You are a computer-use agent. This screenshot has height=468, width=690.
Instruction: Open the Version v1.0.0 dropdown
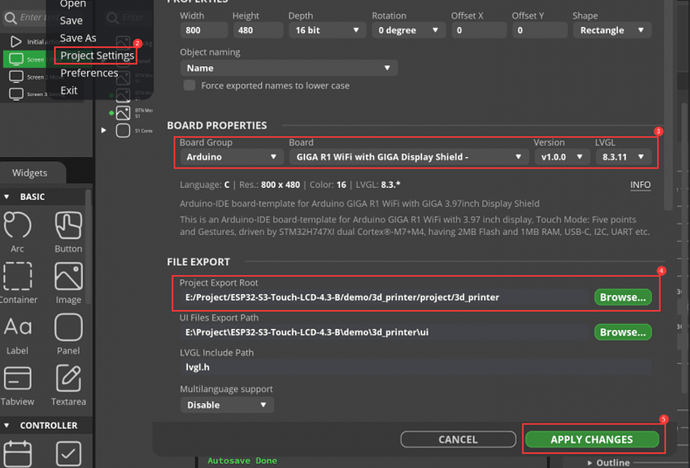pos(562,157)
